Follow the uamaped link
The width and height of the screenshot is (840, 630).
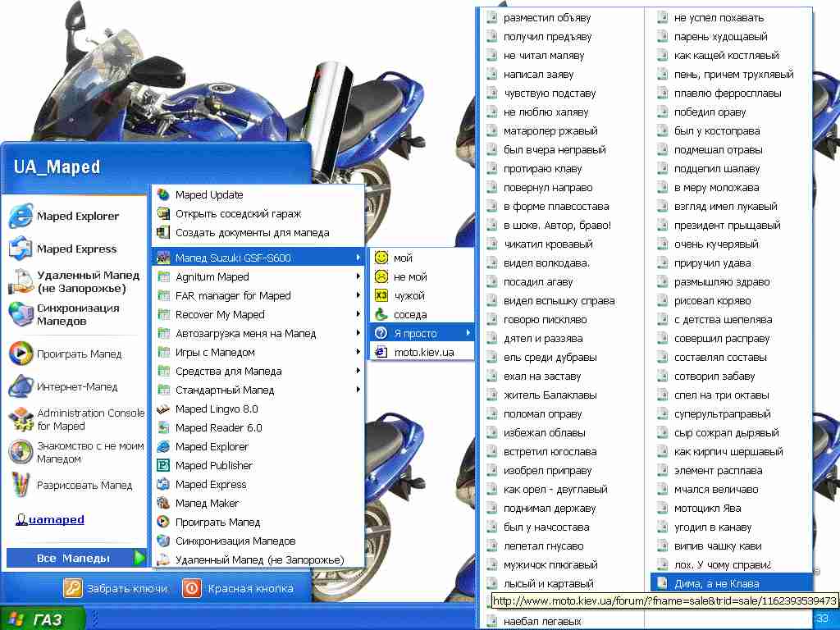57,519
